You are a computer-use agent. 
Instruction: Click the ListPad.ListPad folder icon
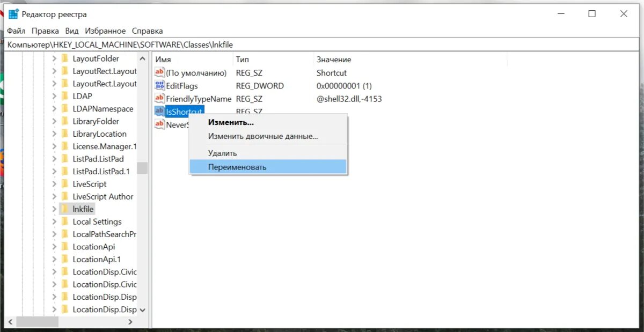[x=65, y=159]
